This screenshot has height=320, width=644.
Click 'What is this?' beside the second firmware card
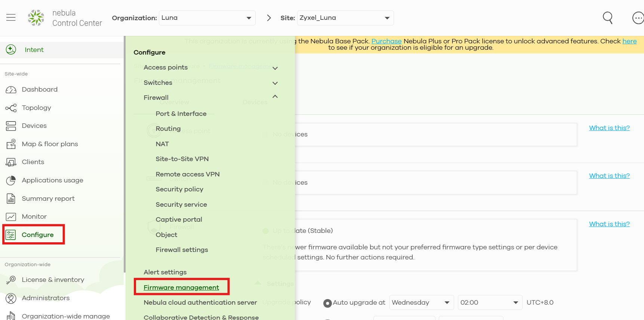point(609,176)
